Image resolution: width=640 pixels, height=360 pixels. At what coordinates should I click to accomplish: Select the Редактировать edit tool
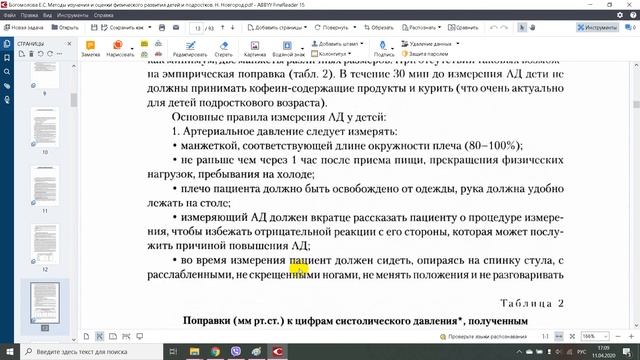(190, 49)
